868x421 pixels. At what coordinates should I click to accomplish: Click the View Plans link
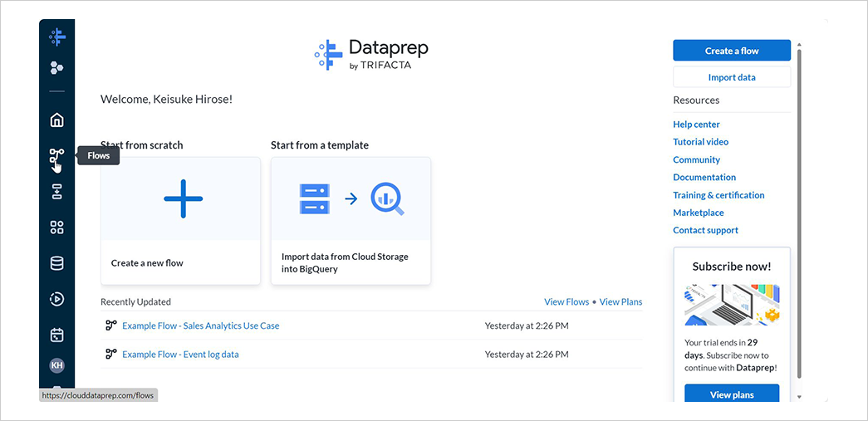[x=620, y=301]
